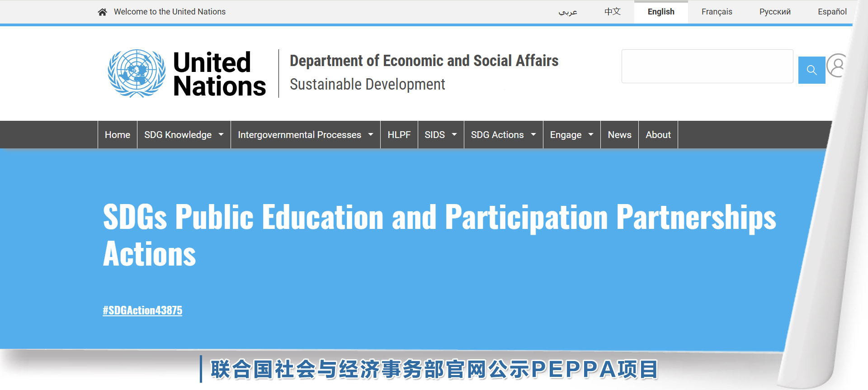Click Welcome to the United Nations link

point(170,12)
